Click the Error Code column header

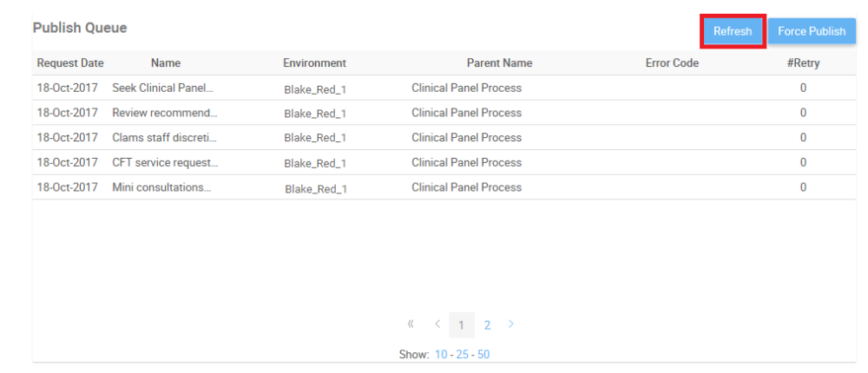pyautogui.click(x=672, y=63)
